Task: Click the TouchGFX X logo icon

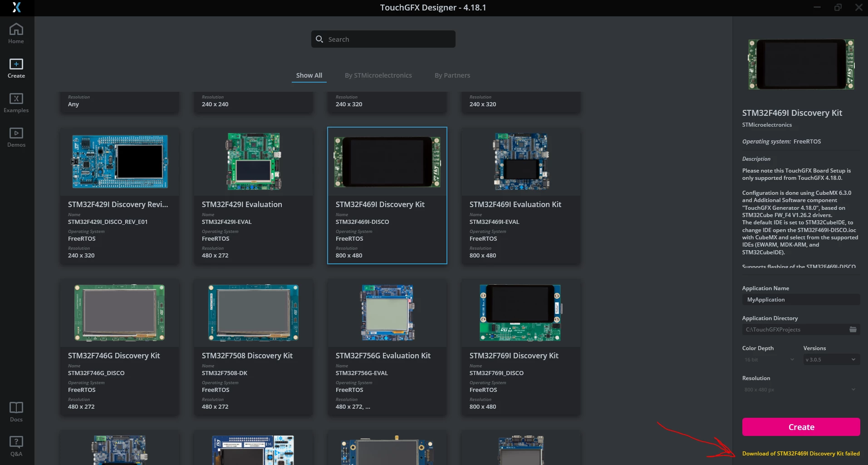Action: click(17, 7)
